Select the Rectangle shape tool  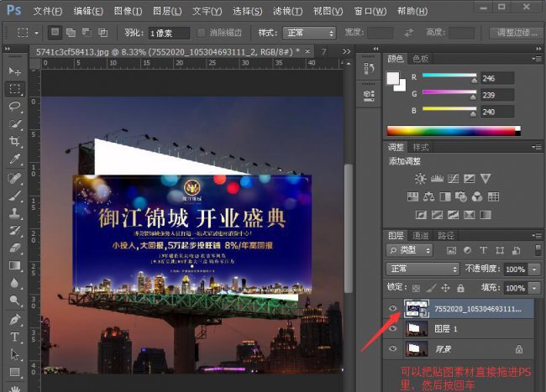[14, 372]
